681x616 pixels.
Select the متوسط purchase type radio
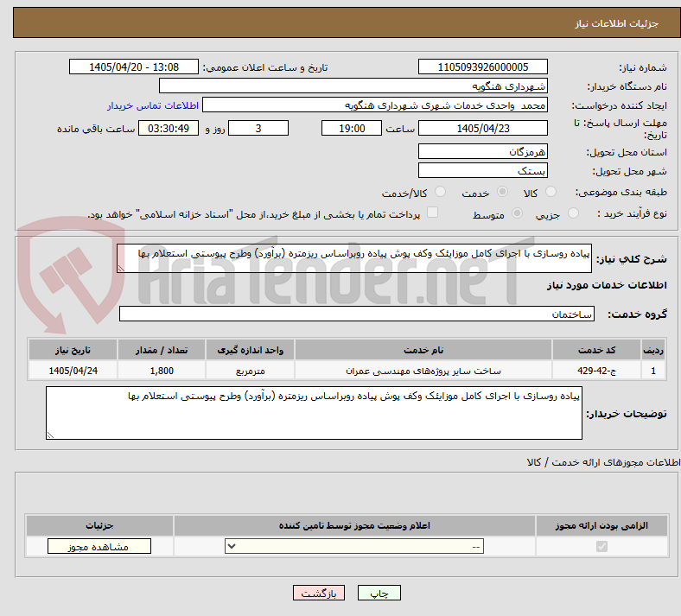517,213
